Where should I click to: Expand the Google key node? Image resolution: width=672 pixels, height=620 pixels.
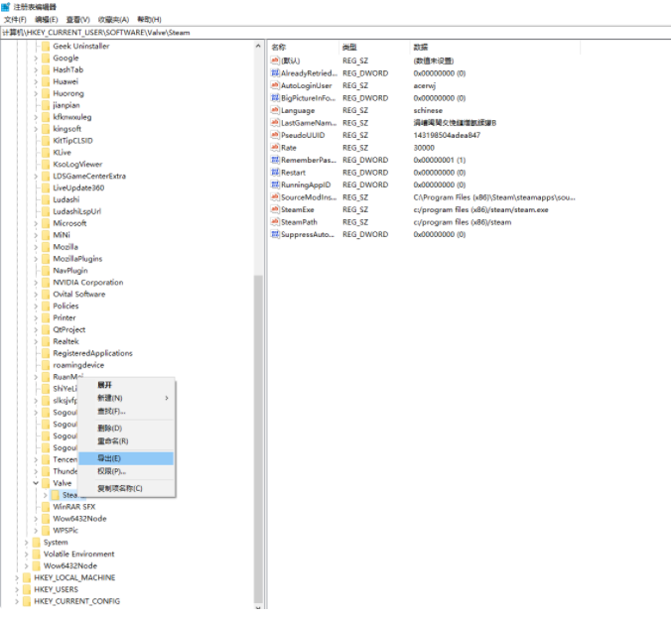36,58
